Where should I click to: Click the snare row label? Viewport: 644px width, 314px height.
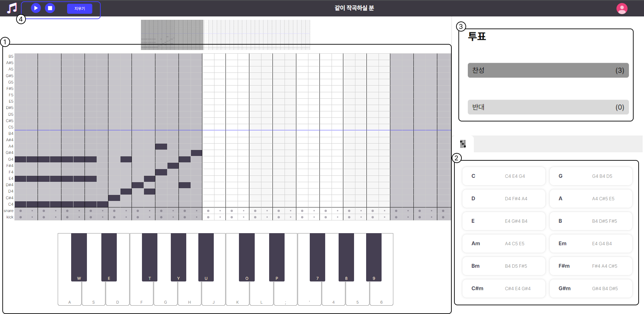click(x=9, y=211)
